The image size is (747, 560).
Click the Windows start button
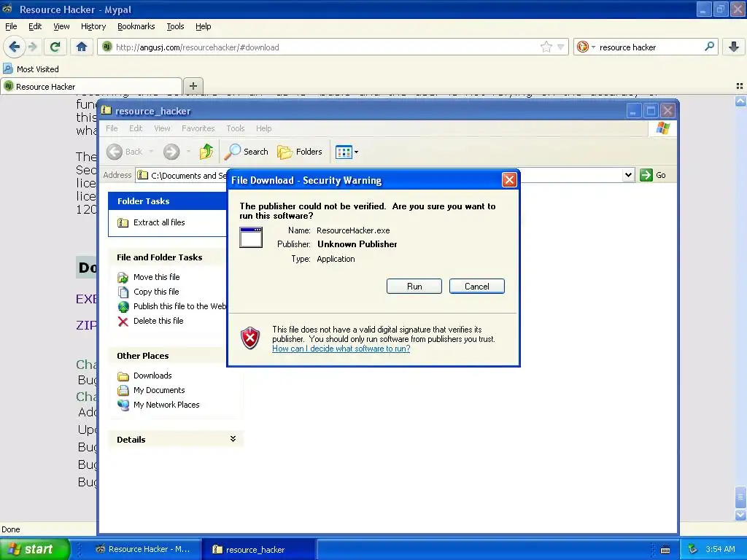(34, 549)
